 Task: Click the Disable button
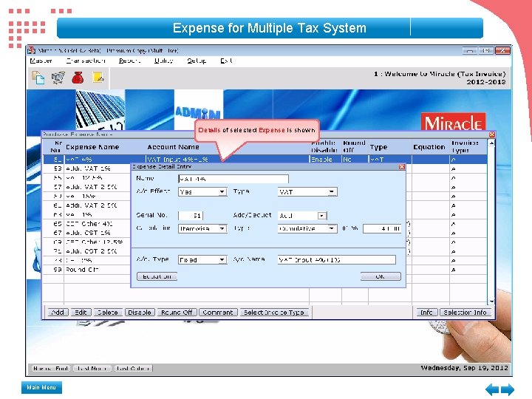pyautogui.click(x=140, y=312)
